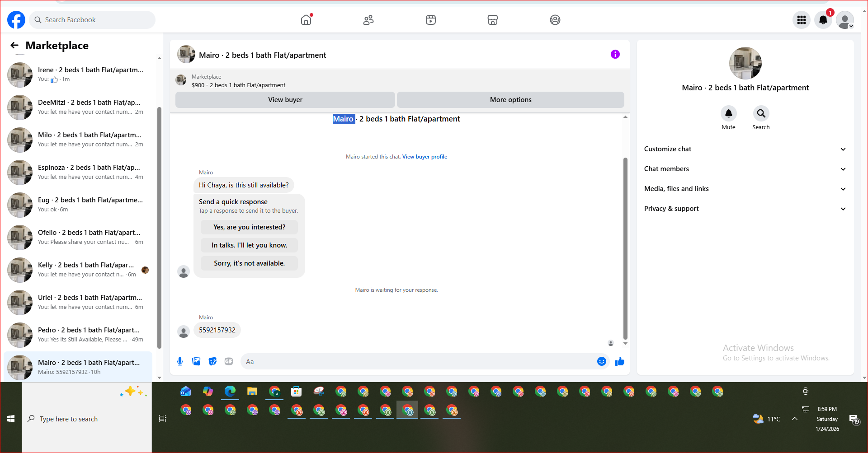
Task: Open the Home feed icon
Action: point(306,20)
